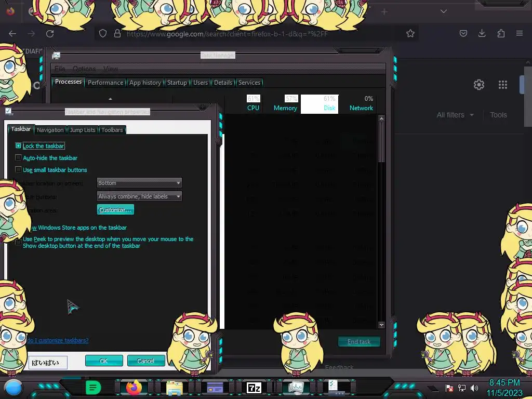Open the network tray icon

point(462,388)
